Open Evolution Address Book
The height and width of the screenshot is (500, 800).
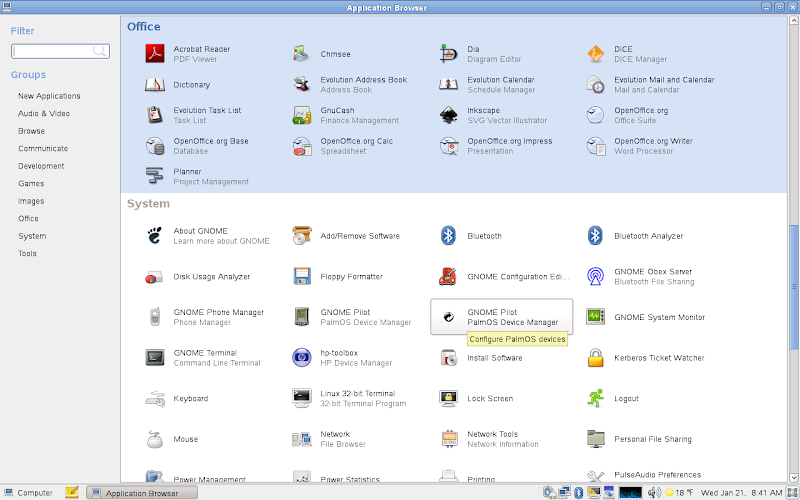(350, 85)
